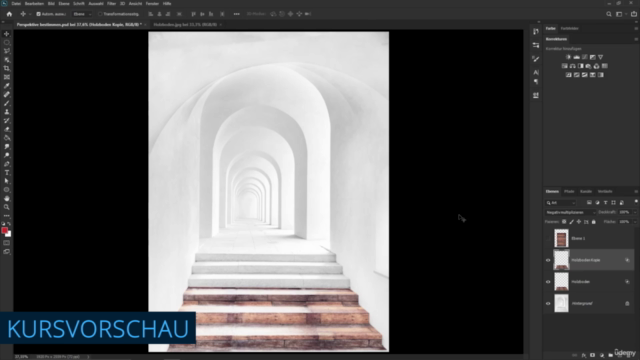
Task: Open Move tool preset picker arrow
Action: [30, 14]
